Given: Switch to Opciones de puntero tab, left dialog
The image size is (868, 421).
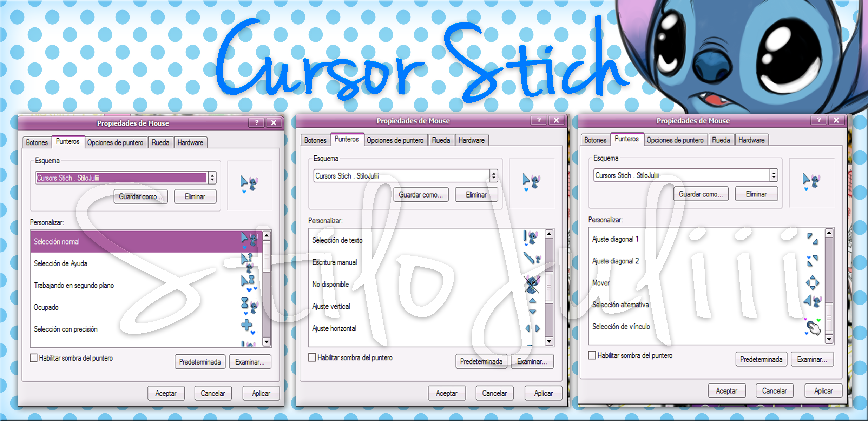Looking at the screenshot, I should pos(115,142).
